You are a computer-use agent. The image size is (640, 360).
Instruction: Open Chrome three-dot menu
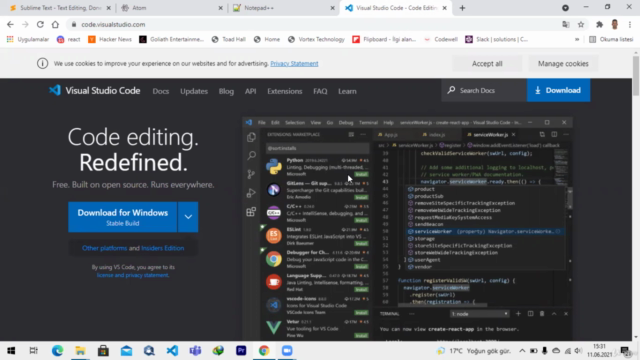(x=630, y=24)
